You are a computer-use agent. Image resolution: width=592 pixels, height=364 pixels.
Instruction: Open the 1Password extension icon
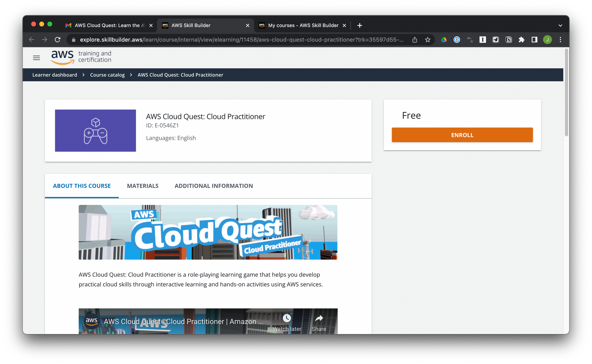click(x=457, y=40)
